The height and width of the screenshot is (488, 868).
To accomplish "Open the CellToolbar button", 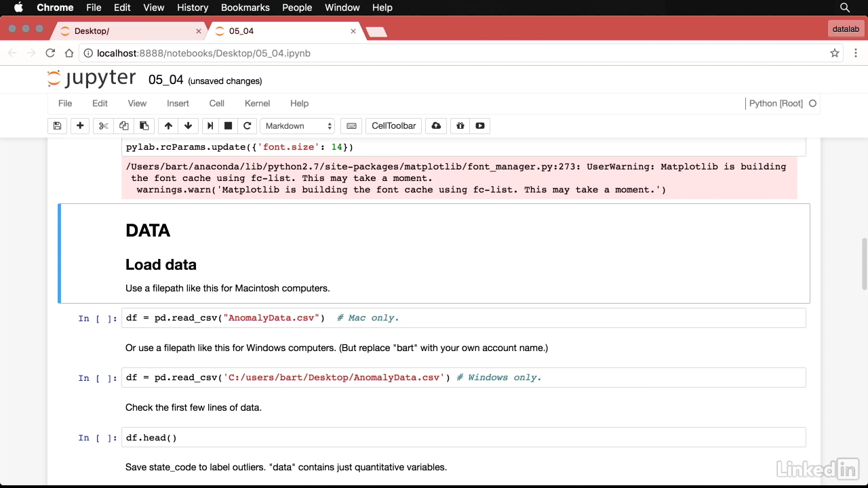I will 393,126.
